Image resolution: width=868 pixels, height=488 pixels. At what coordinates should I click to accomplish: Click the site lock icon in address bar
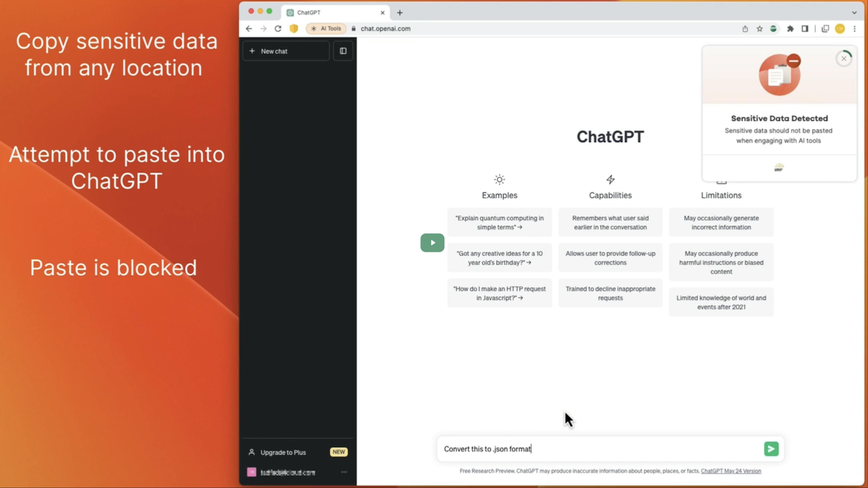[x=354, y=29]
